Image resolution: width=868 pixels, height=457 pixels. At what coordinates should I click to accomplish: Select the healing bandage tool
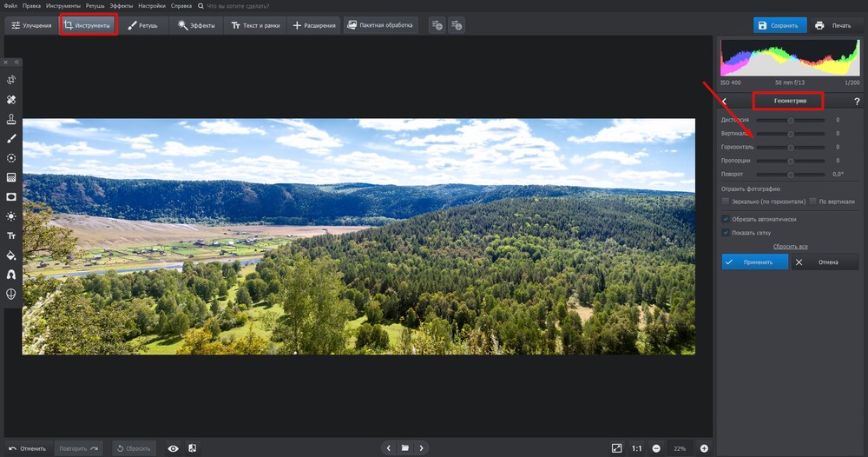pyautogui.click(x=11, y=100)
